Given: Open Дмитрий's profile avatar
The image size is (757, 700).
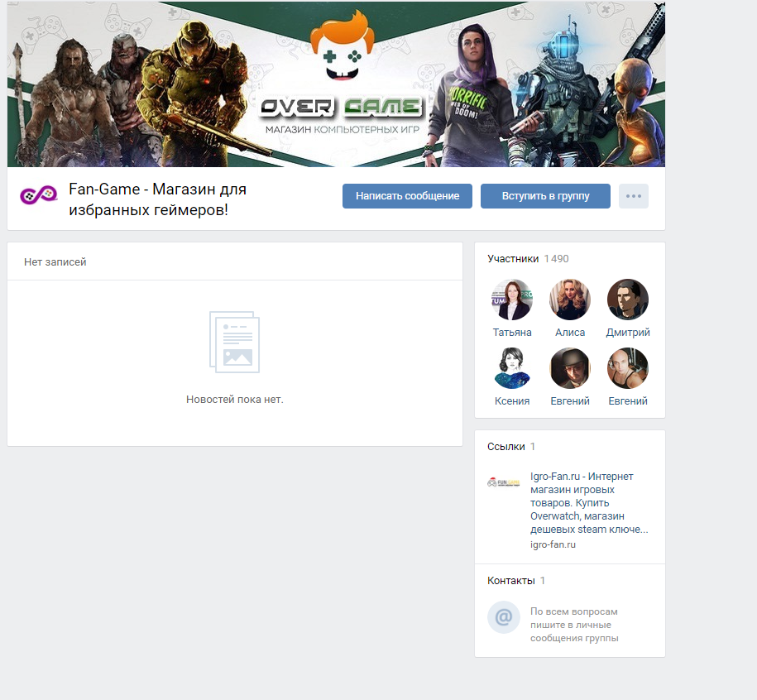Looking at the screenshot, I should 628,300.
